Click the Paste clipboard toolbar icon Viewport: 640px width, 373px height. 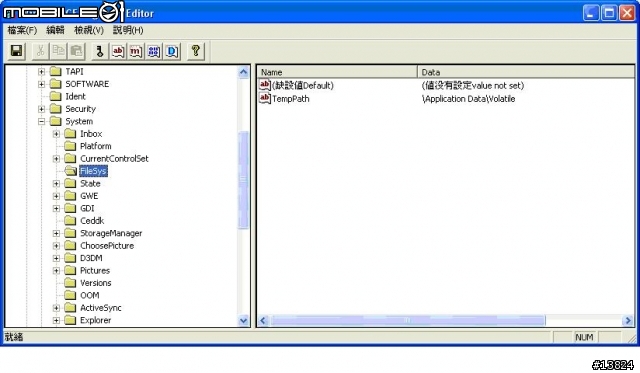[x=76, y=51]
